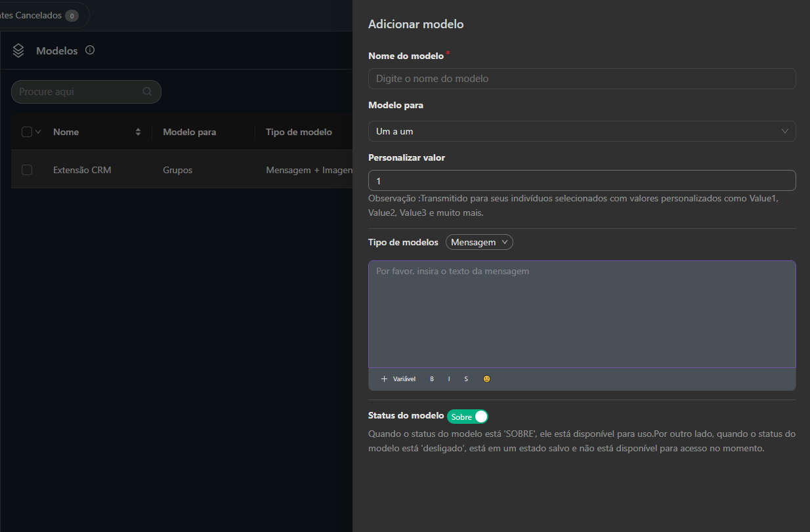810x532 pixels.
Task: Open selection options chevron beside header checkbox
Action: click(x=38, y=132)
